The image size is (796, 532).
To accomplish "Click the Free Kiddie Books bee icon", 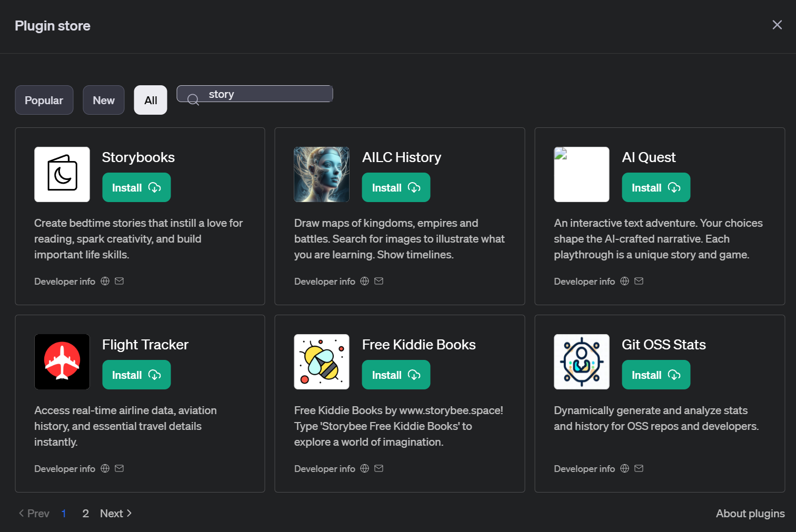I will tap(322, 362).
